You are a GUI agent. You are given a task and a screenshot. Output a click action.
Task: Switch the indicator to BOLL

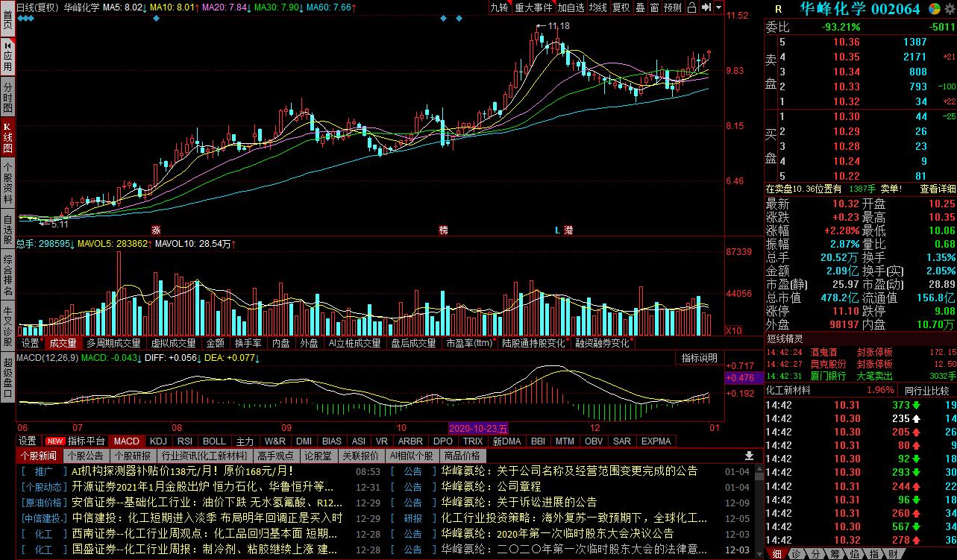point(214,441)
